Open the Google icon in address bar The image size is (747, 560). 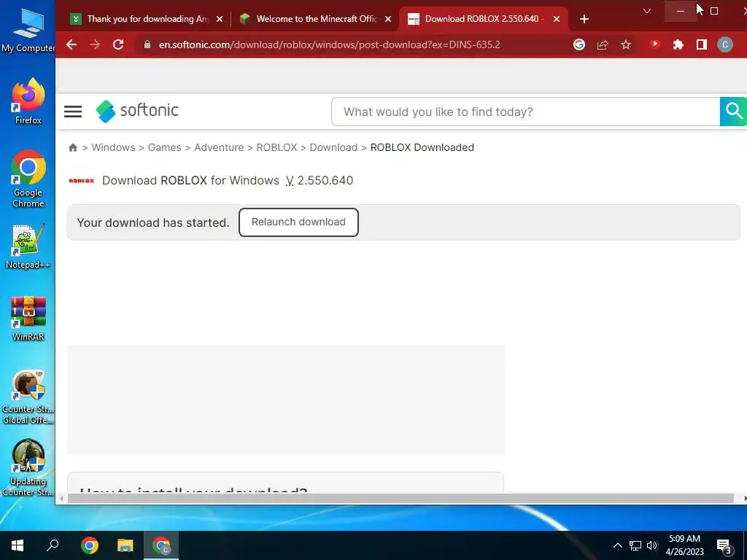point(578,44)
